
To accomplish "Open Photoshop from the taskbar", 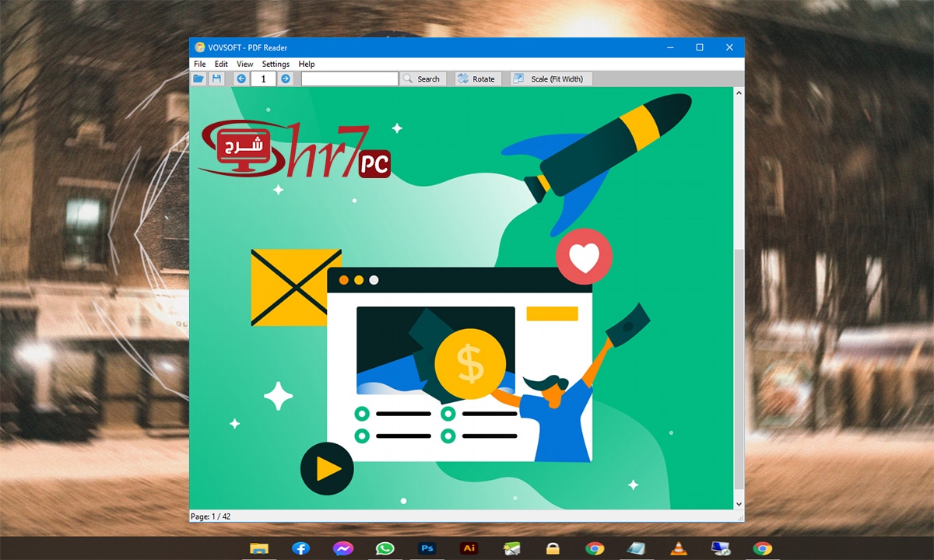I will [x=427, y=548].
